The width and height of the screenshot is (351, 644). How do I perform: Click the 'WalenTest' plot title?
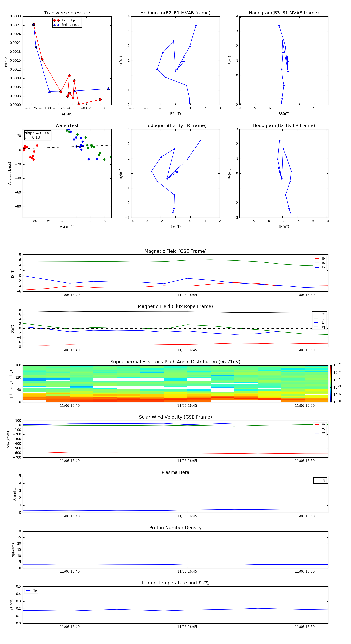[x=67, y=125]
